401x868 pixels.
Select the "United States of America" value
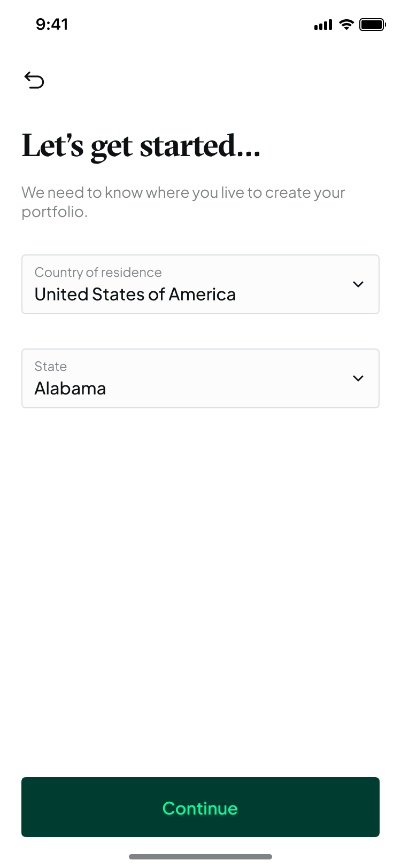[x=135, y=294]
